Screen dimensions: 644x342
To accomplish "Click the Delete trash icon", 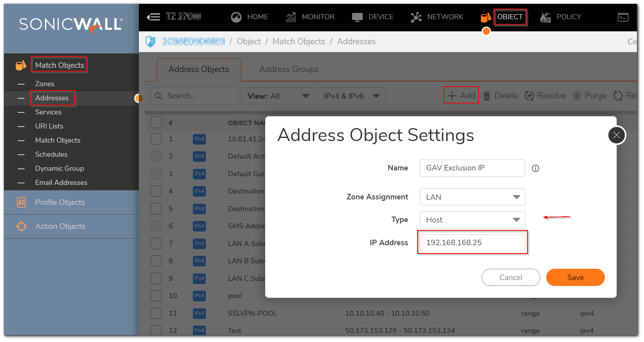I will 487,96.
